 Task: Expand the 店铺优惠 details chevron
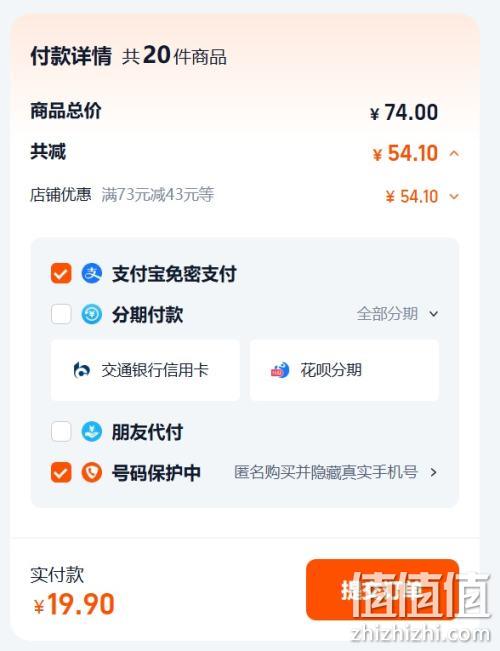pos(454,196)
